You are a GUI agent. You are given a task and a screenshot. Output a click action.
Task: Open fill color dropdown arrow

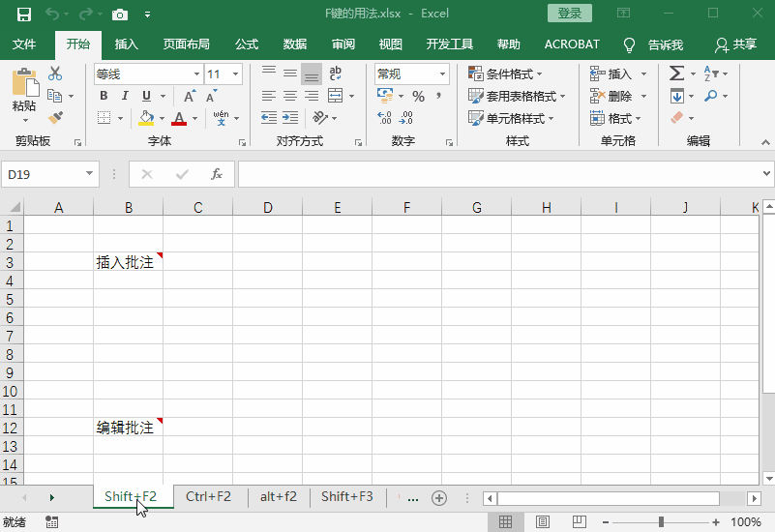163,119
